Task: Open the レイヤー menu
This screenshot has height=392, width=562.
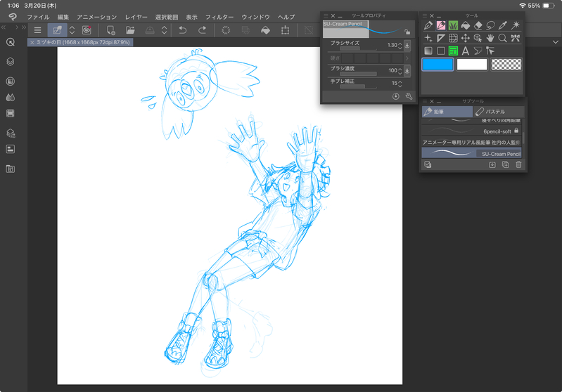Action: pyautogui.click(x=136, y=16)
